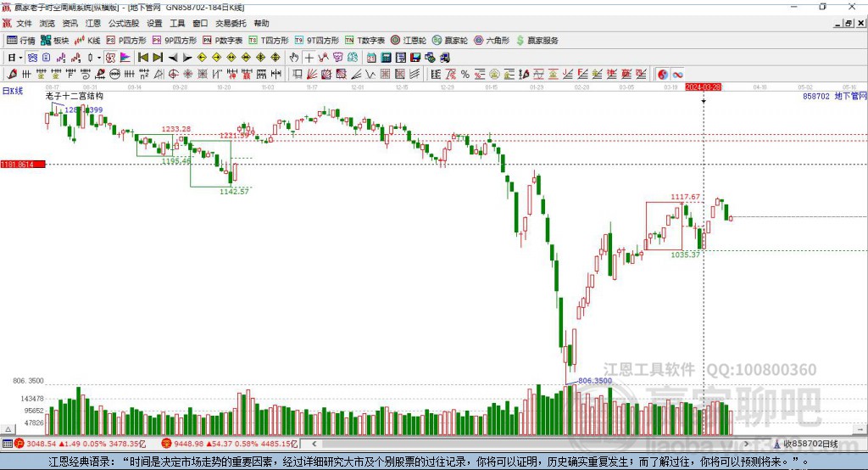Open the T数字表 tool
868x470 pixels.
pos(364,41)
